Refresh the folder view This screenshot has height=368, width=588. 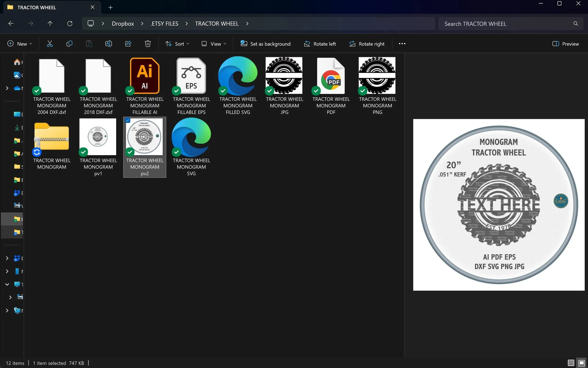(70, 24)
